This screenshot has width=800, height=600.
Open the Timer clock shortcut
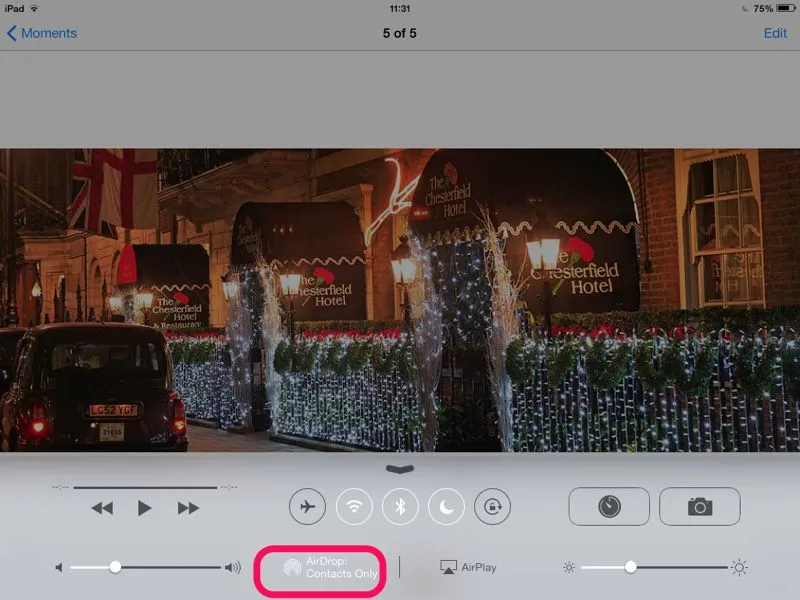pyautogui.click(x=609, y=507)
